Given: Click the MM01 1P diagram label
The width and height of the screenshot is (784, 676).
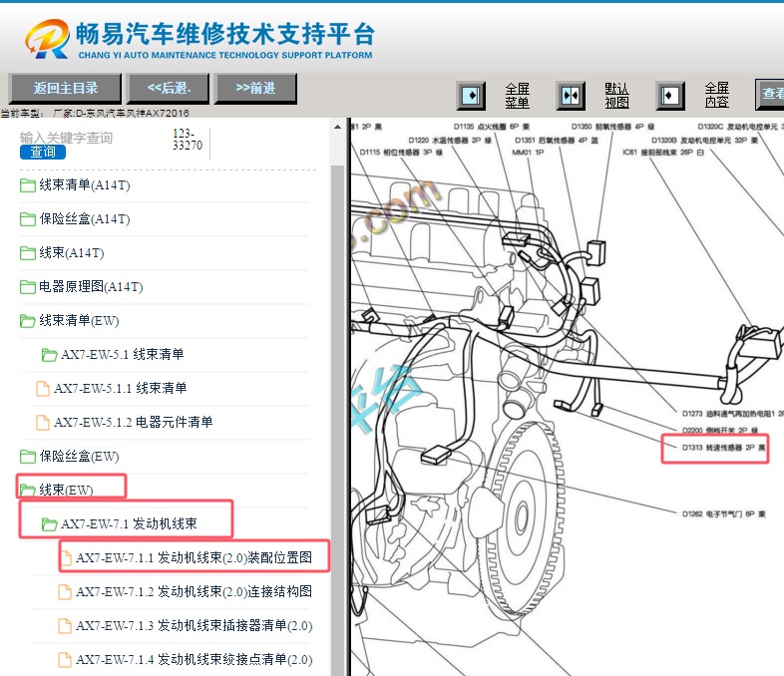Looking at the screenshot, I should (528, 153).
